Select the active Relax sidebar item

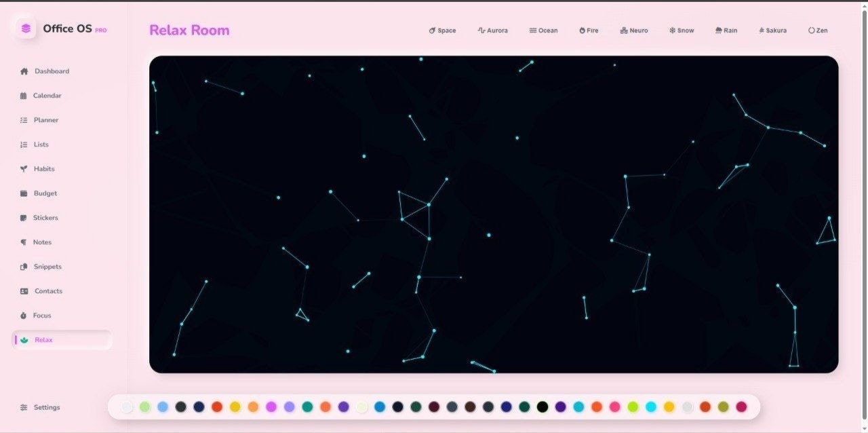pyautogui.click(x=62, y=340)
